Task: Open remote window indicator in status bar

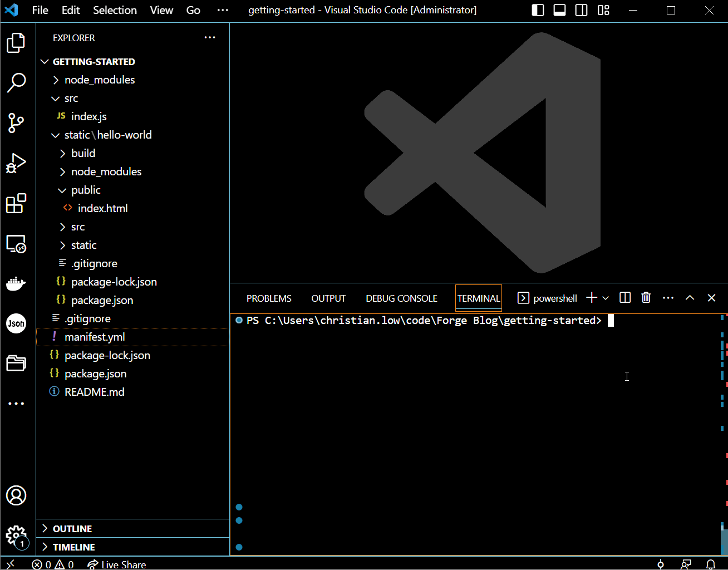Action: tap(10, 564)
